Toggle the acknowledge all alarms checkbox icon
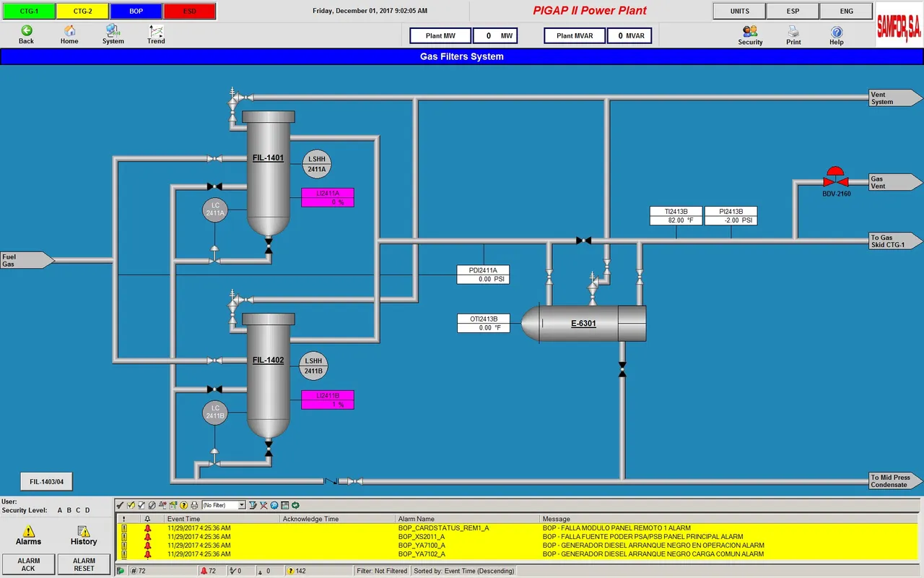 point(131,505)
